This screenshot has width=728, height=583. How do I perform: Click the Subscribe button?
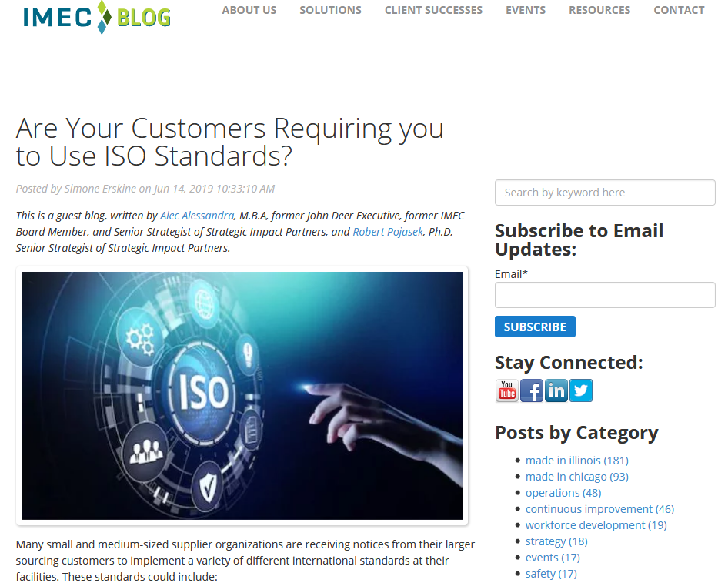coord(535,327)
